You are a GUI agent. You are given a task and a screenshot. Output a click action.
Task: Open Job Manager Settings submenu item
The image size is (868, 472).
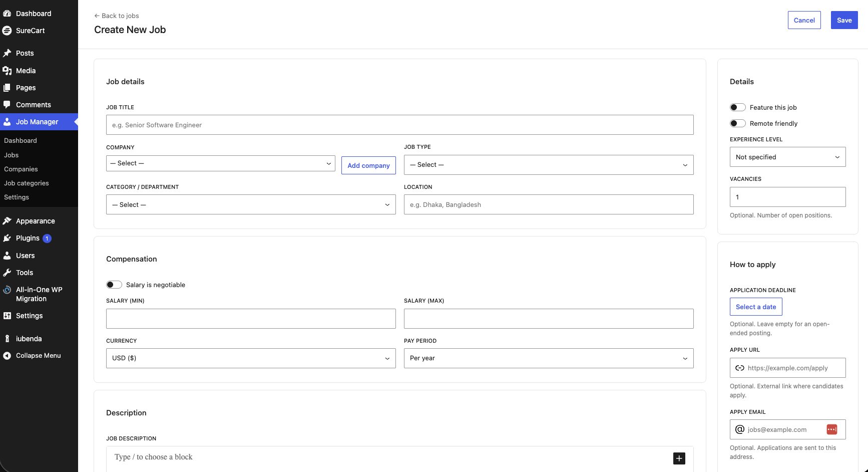(17, 197)
